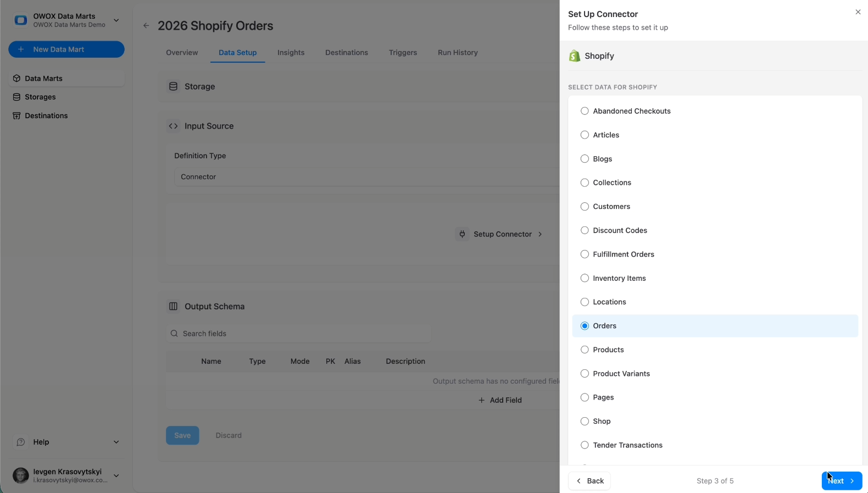Click the New Data Mart button
The width and height of the screenshot is (868, 493).
pos(66,49)
